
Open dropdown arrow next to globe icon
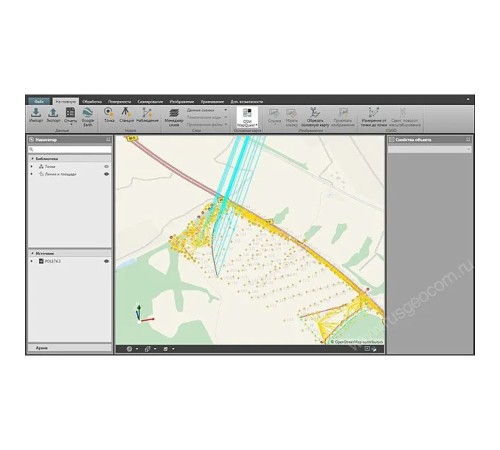pyautogui.click(x=137, y=349)
